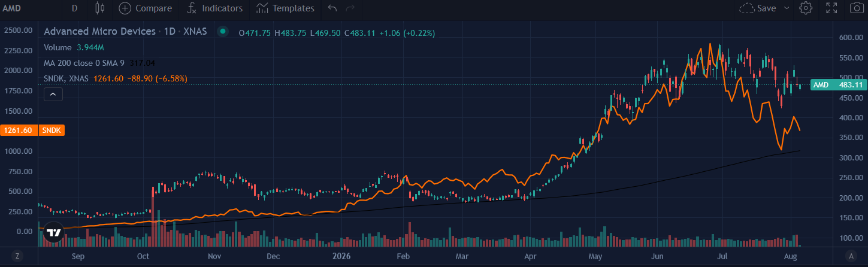This screenshot has width=868, height=267.
Task: Click the Z timezone button
Action: [x=17, y=256]
